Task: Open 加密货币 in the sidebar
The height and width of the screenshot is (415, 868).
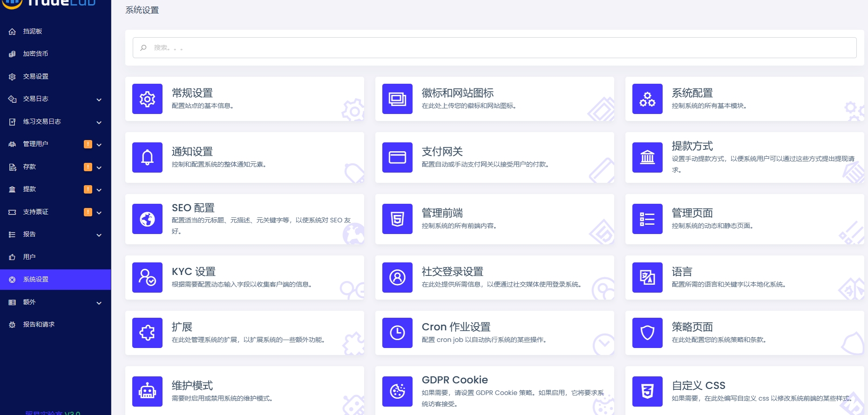Action: (35, 54)
